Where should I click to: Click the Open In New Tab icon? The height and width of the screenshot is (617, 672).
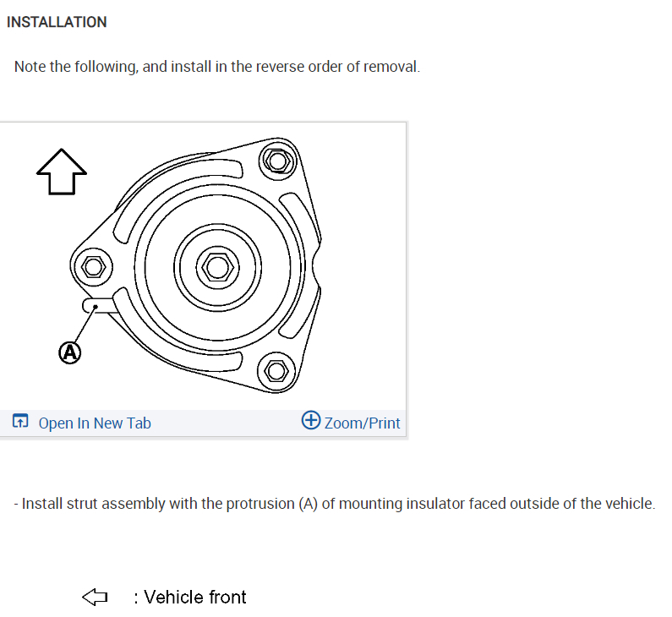coord(20,422)
